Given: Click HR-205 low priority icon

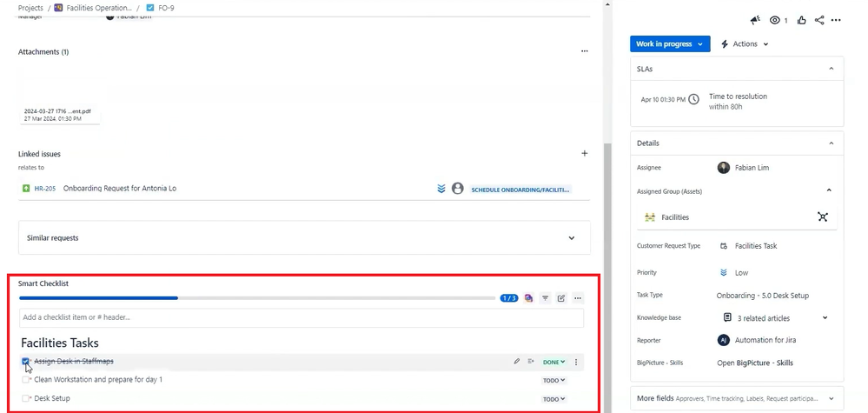Looking at the screenshot, I should (x=441, y=189).
